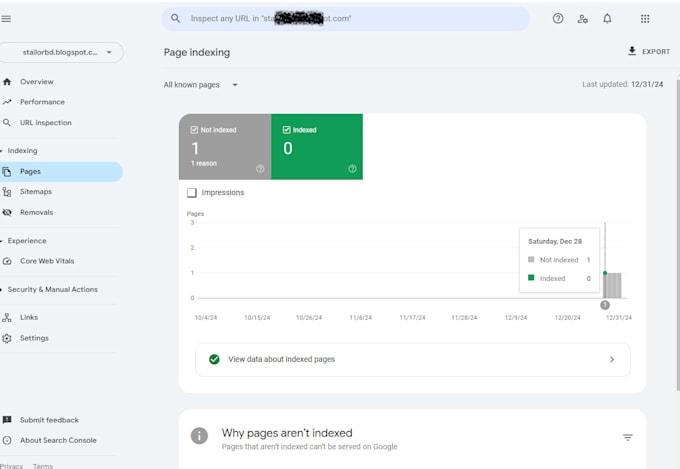Viewport: 680px width, 469px height.
Task: Open Settings in sidebar
Action: [34, 338]
